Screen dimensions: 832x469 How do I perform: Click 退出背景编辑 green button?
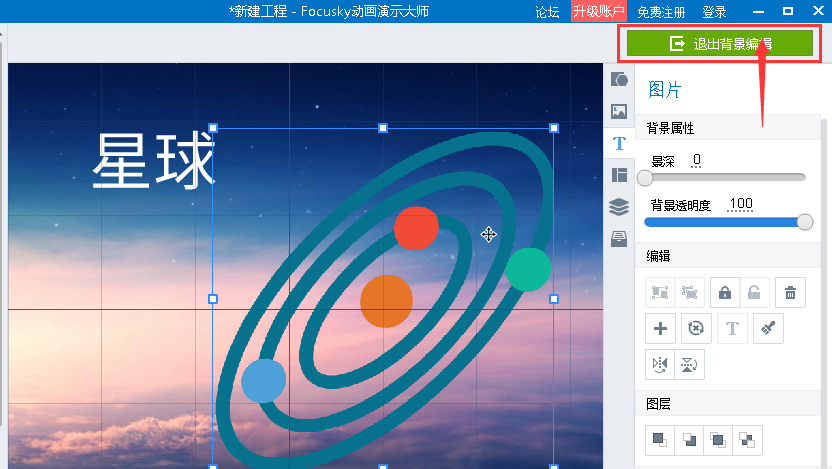coord(720,43)
